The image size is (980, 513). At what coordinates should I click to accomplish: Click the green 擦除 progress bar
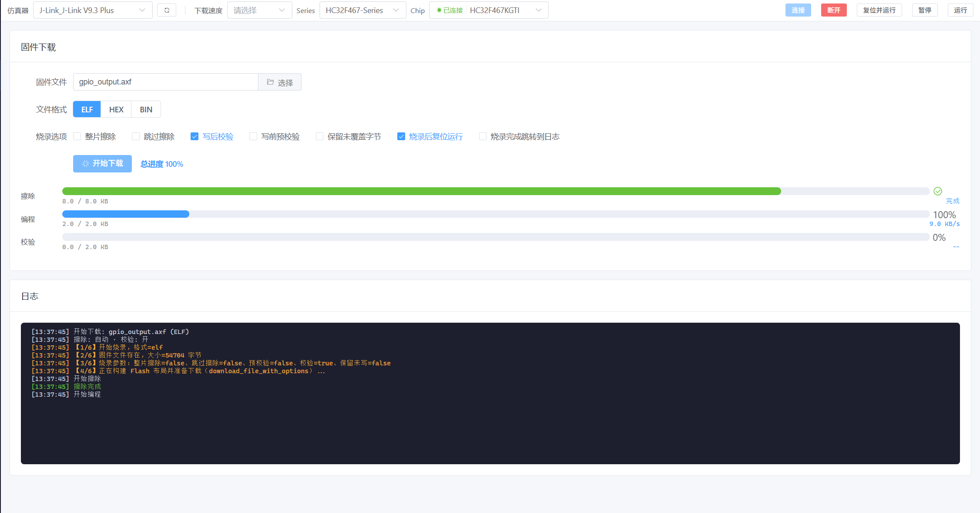pyautogui.click(x=421, y=191)
